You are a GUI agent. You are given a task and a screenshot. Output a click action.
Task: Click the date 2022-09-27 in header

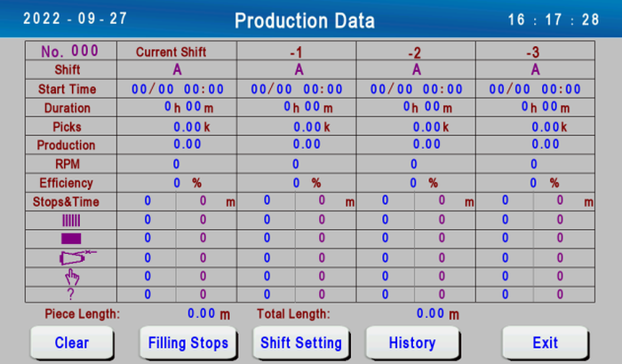point(75,19)
